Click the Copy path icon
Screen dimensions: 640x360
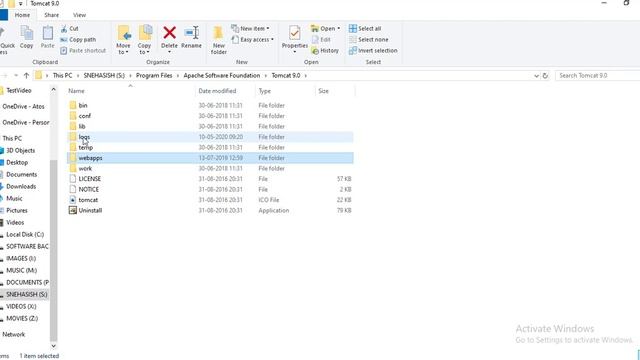click(x=64, y=40)
